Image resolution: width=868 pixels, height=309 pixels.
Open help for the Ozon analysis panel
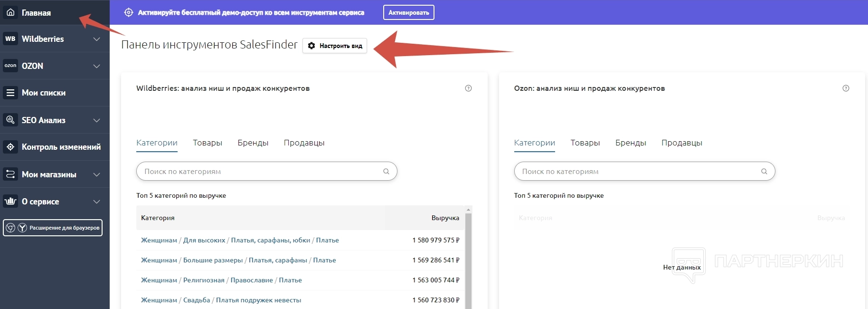846,88
